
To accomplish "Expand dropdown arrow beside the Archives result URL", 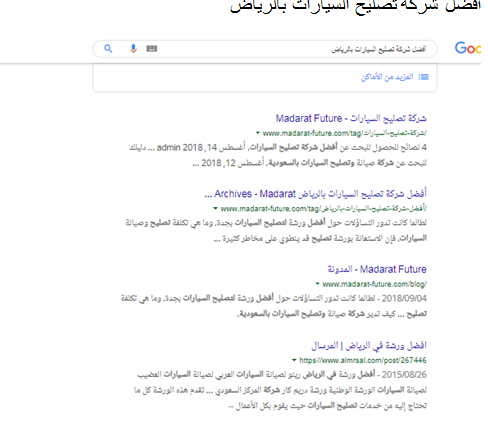I will [216, 209].
